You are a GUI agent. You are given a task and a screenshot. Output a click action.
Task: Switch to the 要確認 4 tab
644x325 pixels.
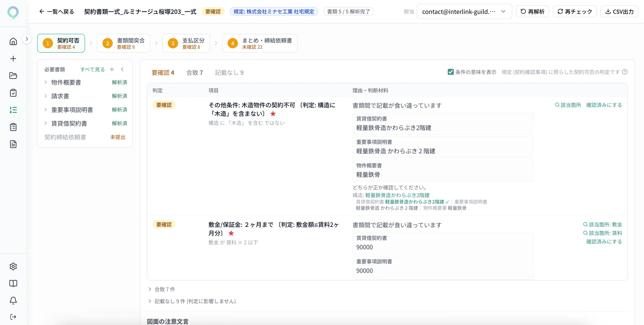point(163,73)
